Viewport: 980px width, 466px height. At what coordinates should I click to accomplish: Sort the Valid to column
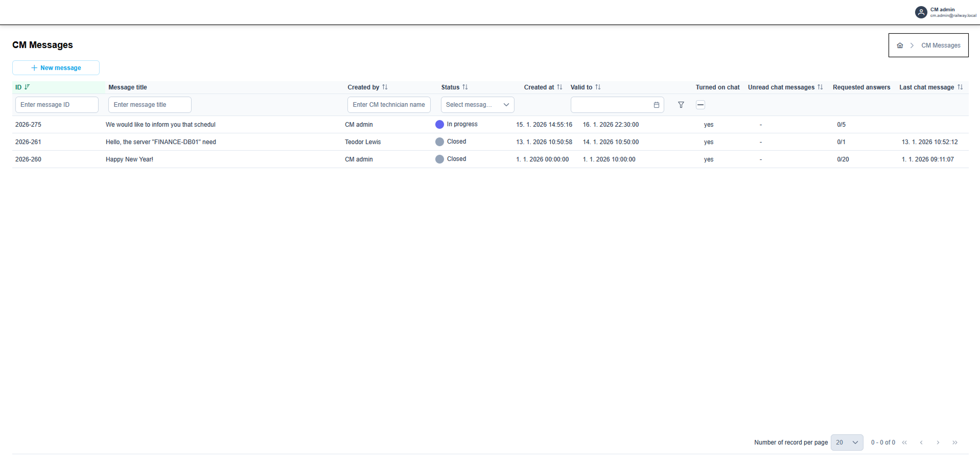coord(598,87)
